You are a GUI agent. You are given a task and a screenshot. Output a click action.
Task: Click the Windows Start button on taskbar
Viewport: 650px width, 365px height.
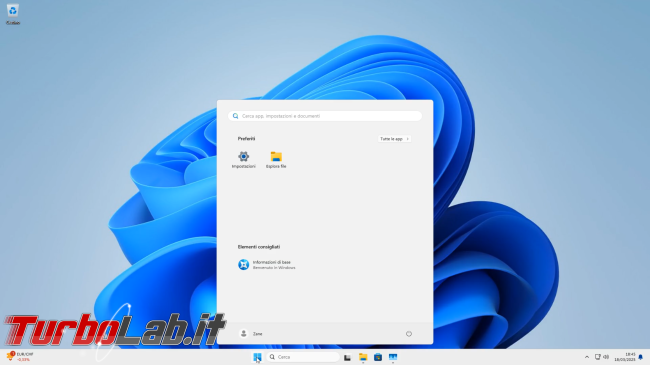click(257, 357)
